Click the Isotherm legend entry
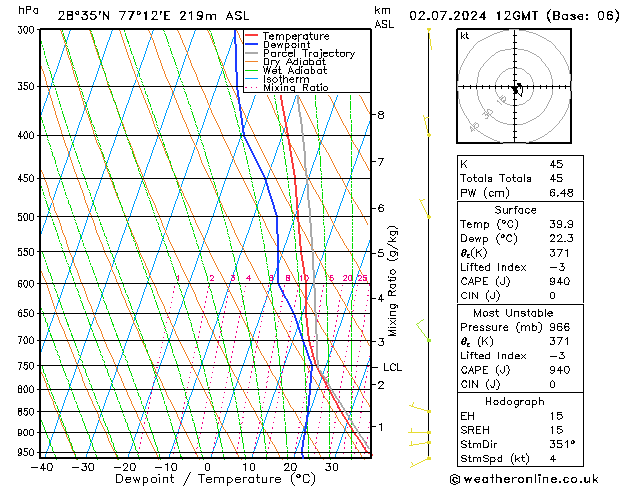Image resolution: width=629 pixels, height=486 pixels. point(277,79)
